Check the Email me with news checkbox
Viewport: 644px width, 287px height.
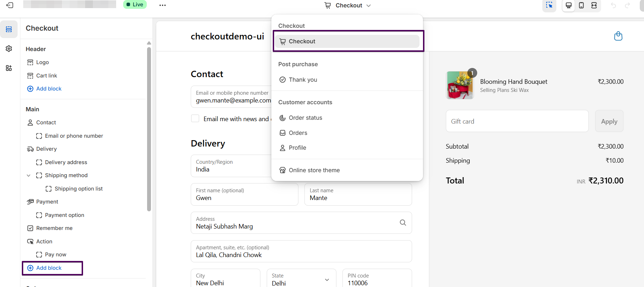coord(195,119)
